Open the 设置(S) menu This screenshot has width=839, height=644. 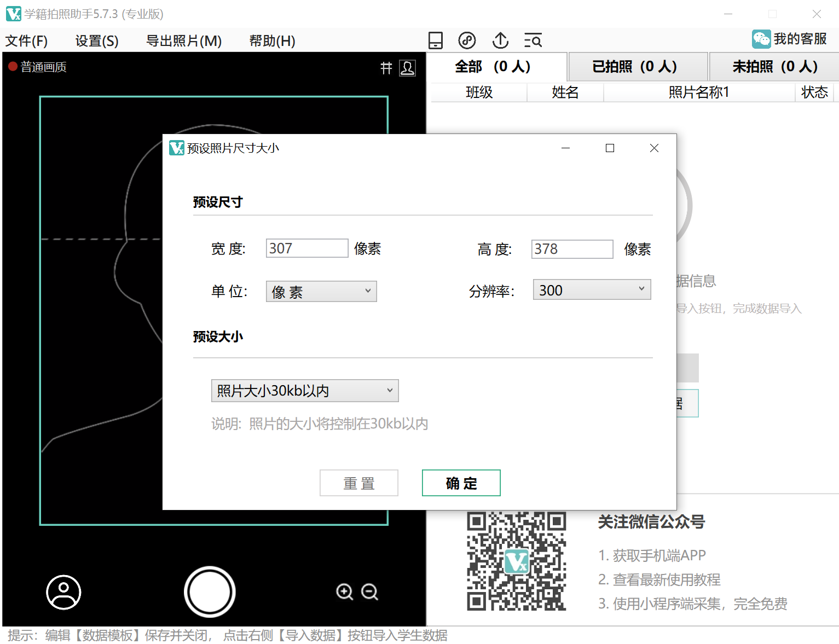pos(96,40)
